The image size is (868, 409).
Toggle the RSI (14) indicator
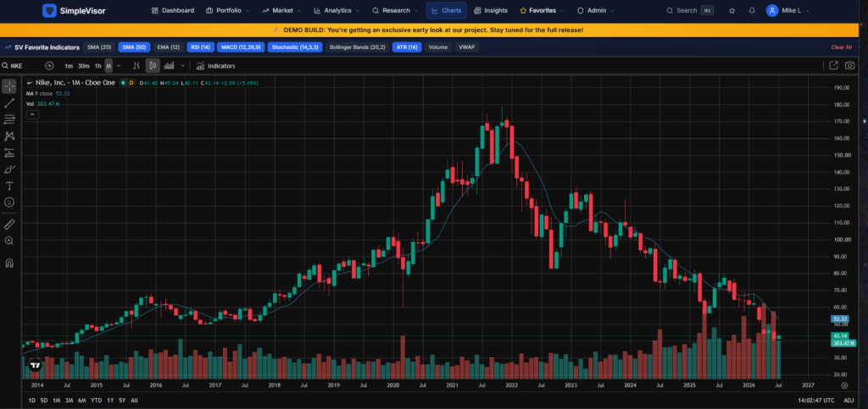(200, 47)
